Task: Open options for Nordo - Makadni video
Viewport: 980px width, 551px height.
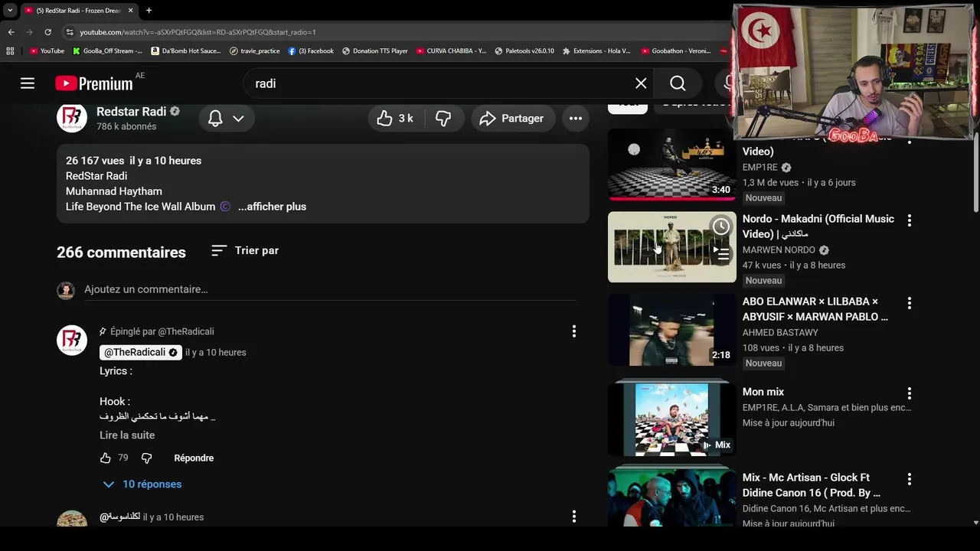Action: pyautogui.click(x=910, y=220)
